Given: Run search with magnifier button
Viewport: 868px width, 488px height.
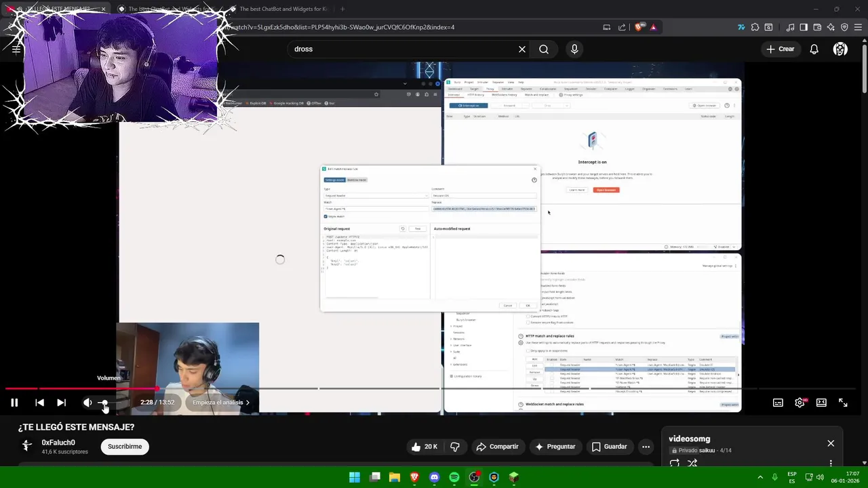Looking at the screenshot, I should (x=544, y=49).
